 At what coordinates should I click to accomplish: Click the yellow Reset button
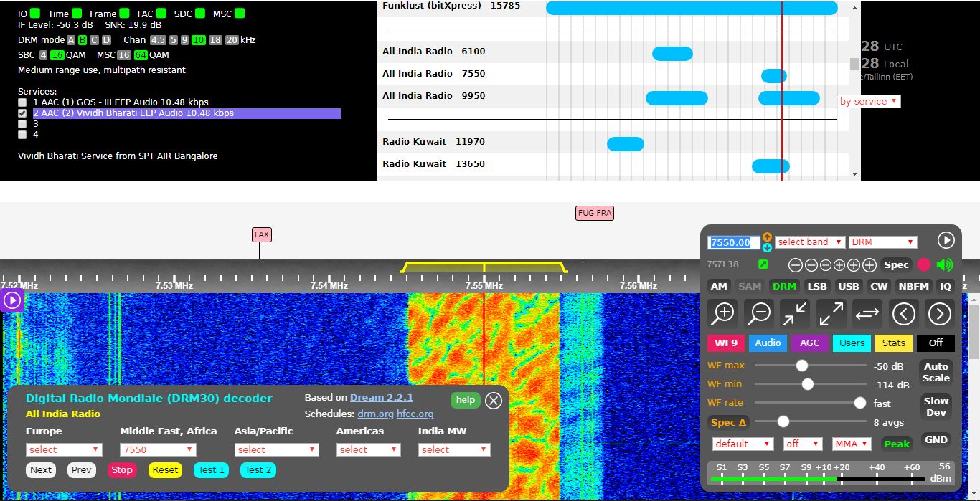[x=165, y=470]
